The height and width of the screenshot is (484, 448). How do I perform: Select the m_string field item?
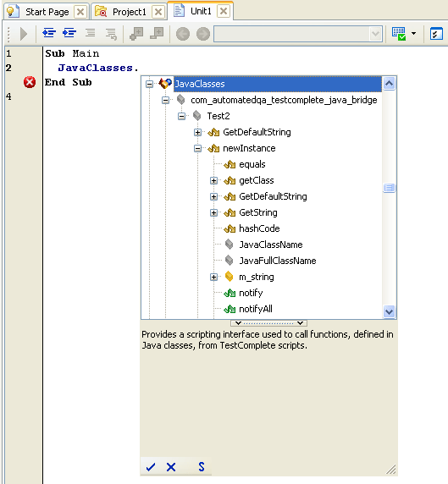tap(257, 277)
